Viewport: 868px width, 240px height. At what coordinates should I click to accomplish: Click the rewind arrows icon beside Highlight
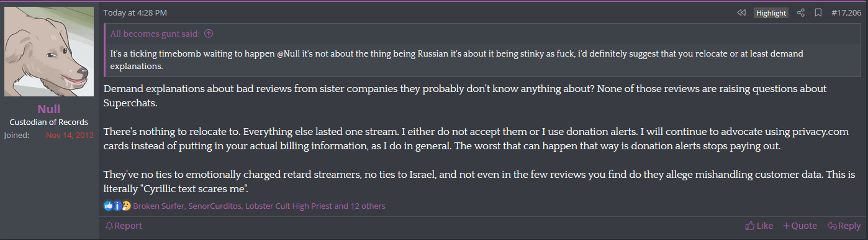(741, 12)
